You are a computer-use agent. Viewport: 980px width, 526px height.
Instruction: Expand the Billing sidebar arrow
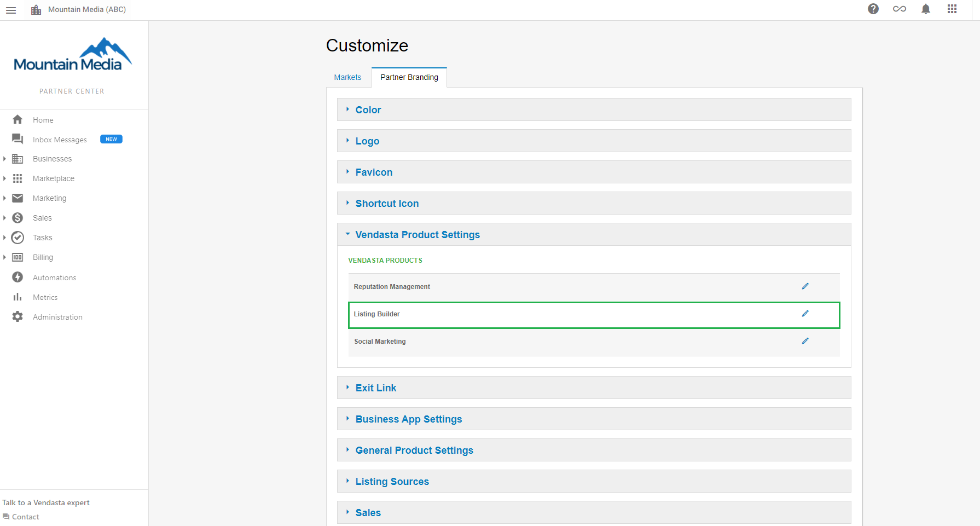(4, 257)
